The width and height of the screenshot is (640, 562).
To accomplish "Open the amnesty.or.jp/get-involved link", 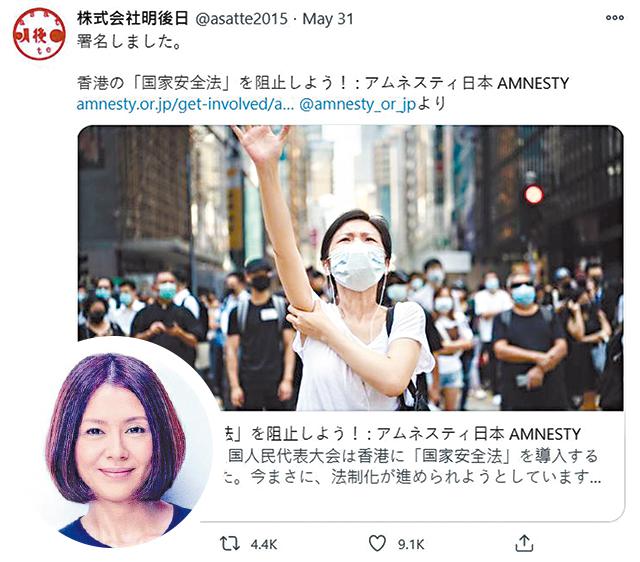I will [185, 104].
